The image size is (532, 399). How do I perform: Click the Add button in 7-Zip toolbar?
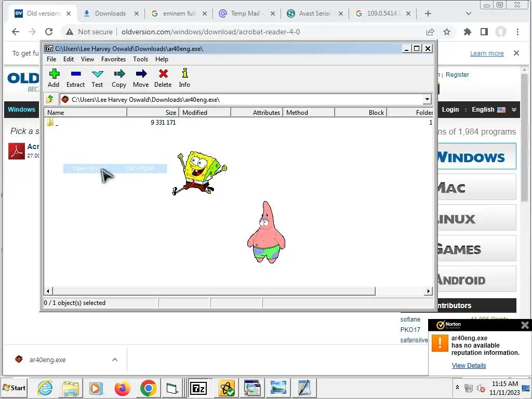tap(54, 78)
